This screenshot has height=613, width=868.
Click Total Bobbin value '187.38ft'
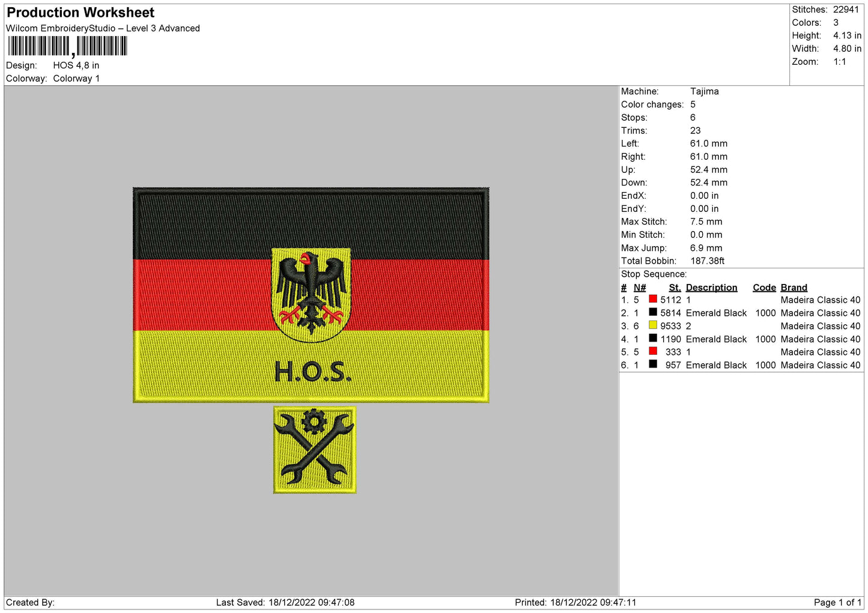click(708, 261)
